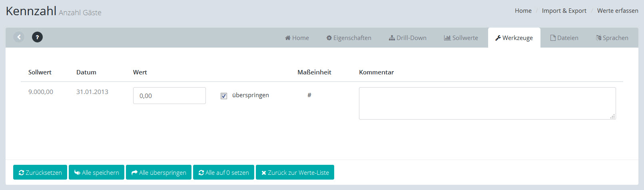644x190 pixels.
Task: Return via Zurück zur Werte-Liste button
Action: 295,172
